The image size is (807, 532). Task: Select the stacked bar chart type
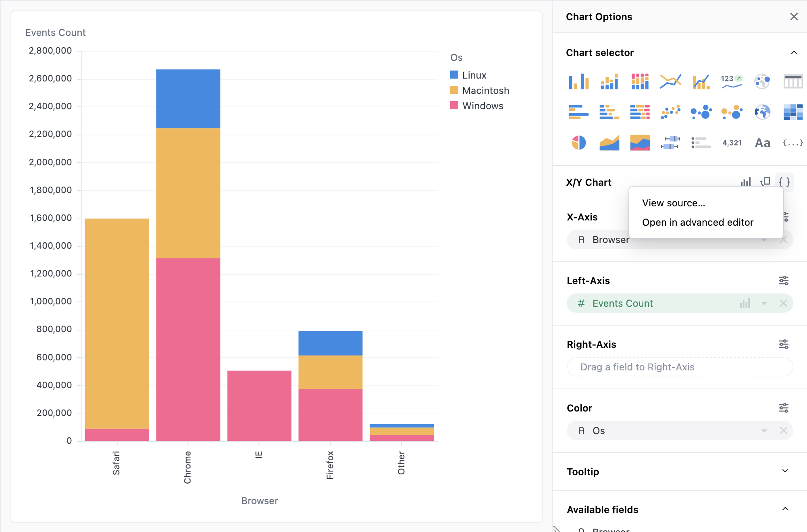(x=609, y=81)
